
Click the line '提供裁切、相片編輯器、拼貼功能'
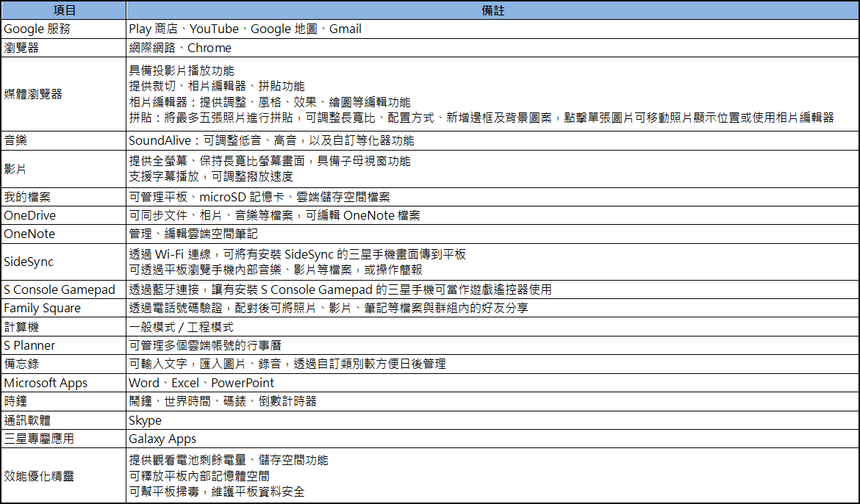(x=217, y=86)
